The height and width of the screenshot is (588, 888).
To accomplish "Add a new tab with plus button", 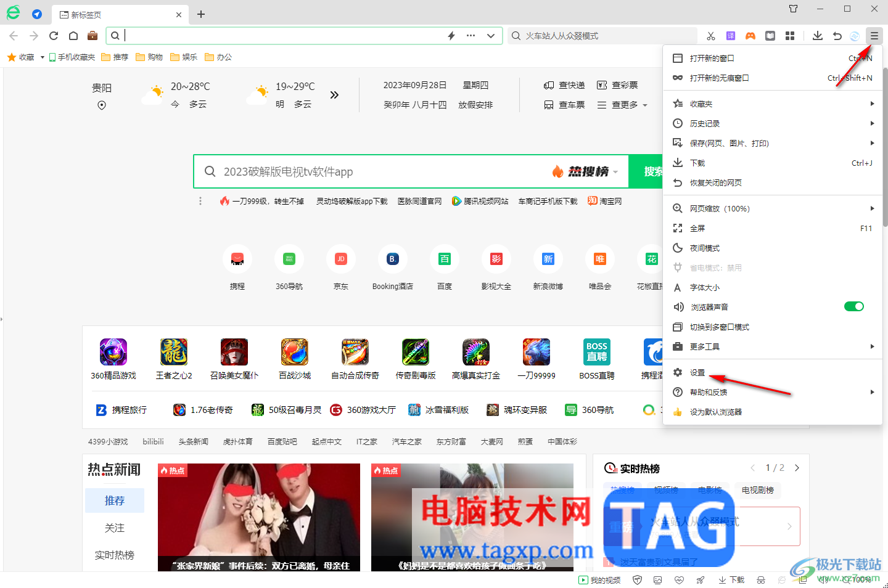I will [x=201, y=14].
